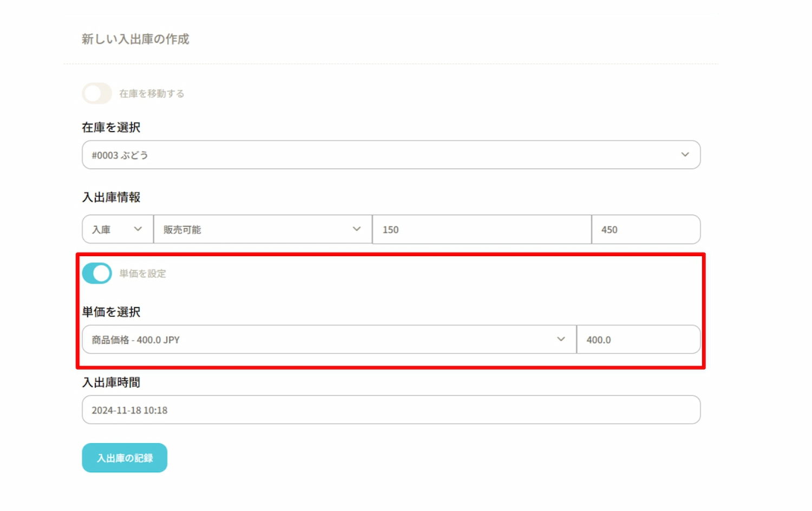Select the 400.0 unit price field
The height and width of the screenshot is (511, 812).
point(638,340)
